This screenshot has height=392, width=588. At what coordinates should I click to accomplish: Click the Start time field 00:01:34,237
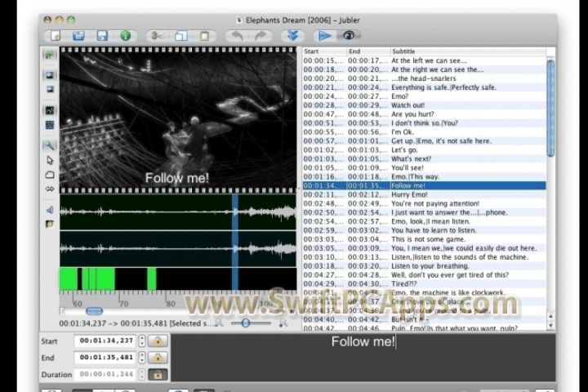coord(106,341)
